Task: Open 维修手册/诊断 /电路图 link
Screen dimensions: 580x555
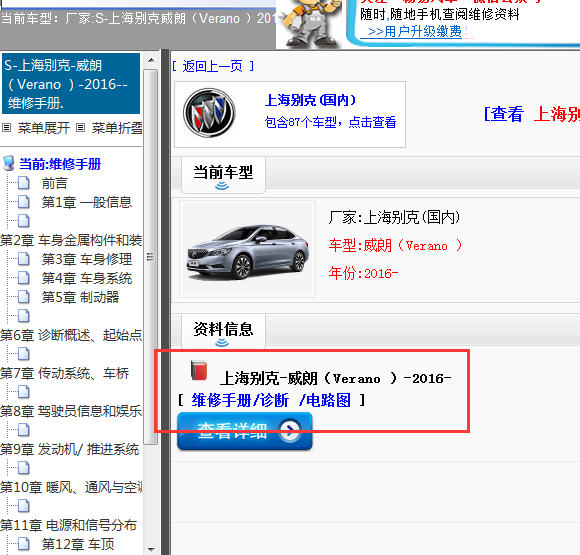Action: (271, 400)
